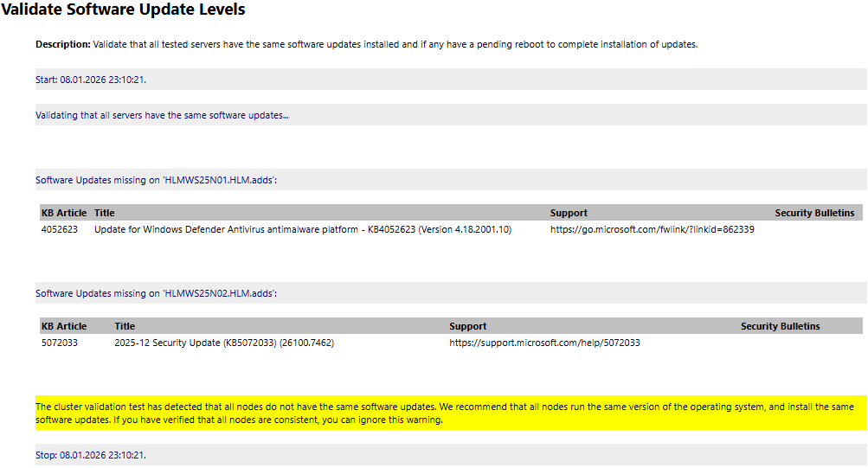Click Title header in HLMWS25N02 table

pyautogui.click(x=125, y=326)
